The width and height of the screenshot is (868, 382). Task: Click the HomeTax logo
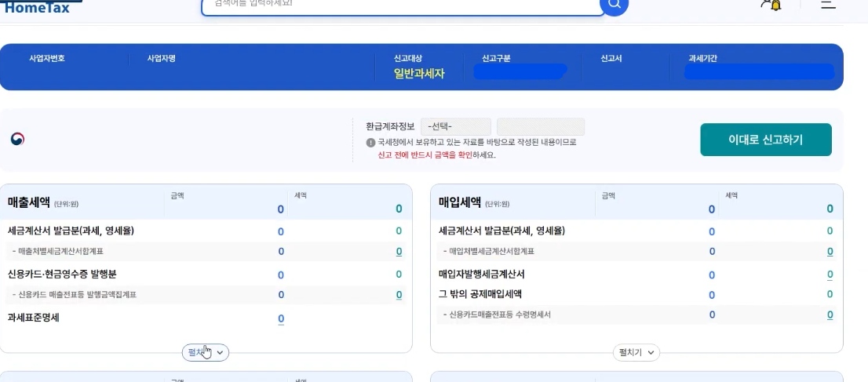tap(37, 6)
